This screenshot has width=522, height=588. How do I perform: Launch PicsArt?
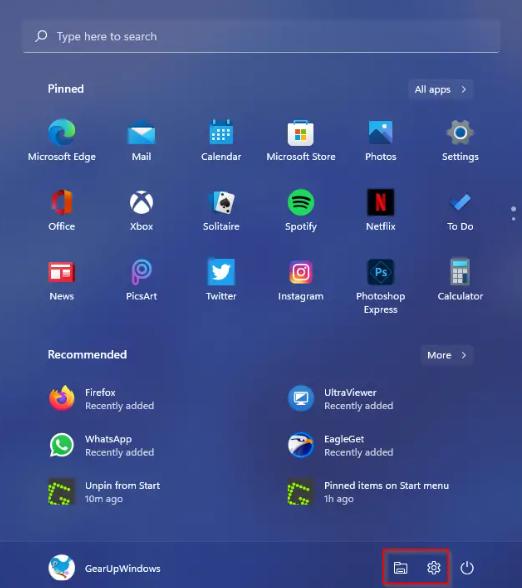click(141, 280)
